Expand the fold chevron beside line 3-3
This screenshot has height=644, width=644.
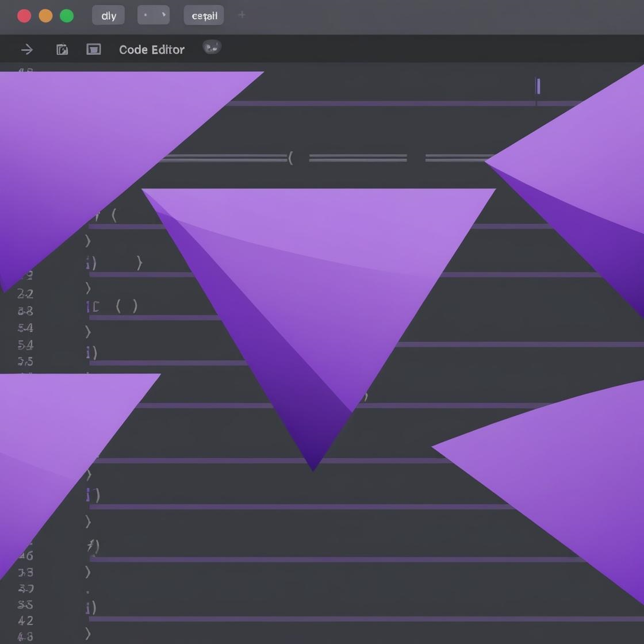click(88, 572)
